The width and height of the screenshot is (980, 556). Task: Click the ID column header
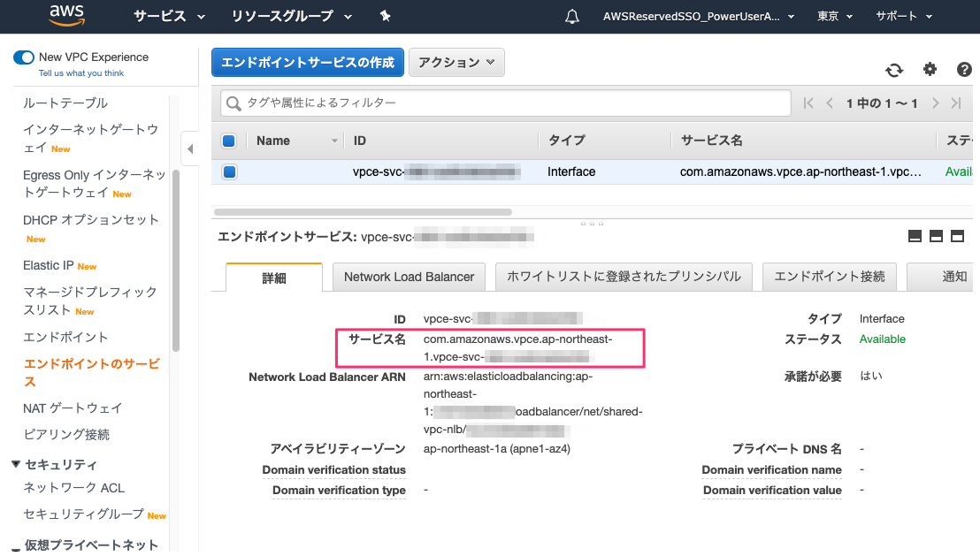point(359,141)
